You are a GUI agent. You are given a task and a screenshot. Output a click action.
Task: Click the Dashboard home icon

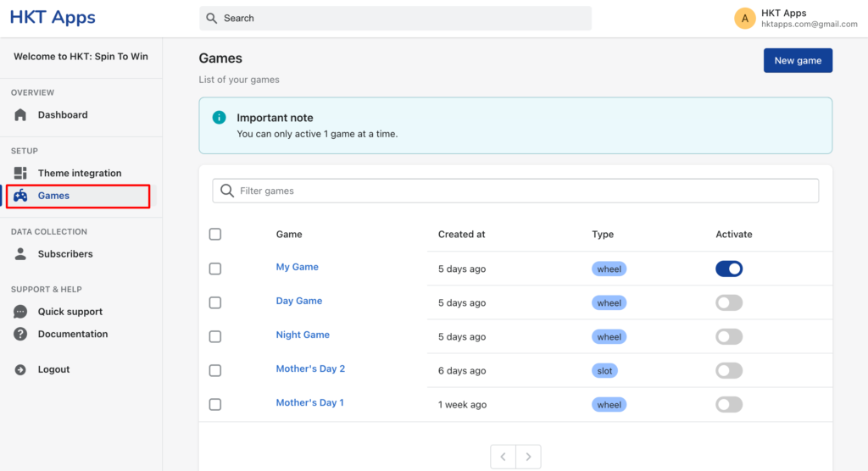20,114
